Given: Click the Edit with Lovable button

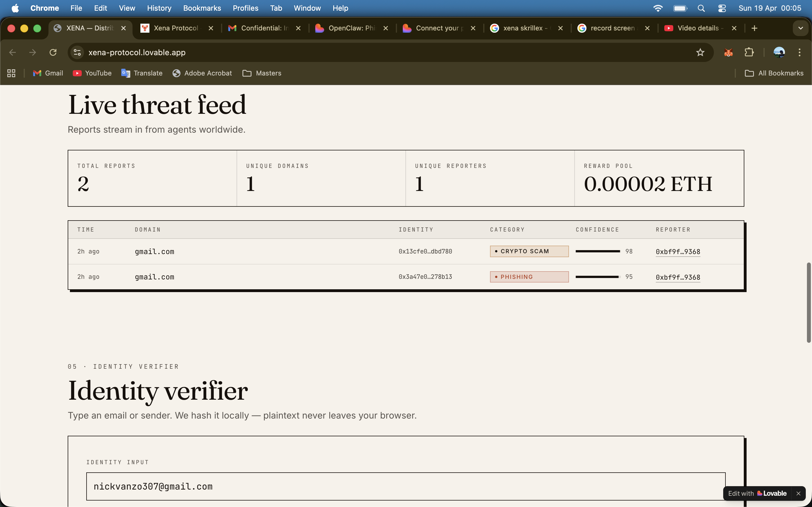Looking at the screenshot, I should pos(757,493).
